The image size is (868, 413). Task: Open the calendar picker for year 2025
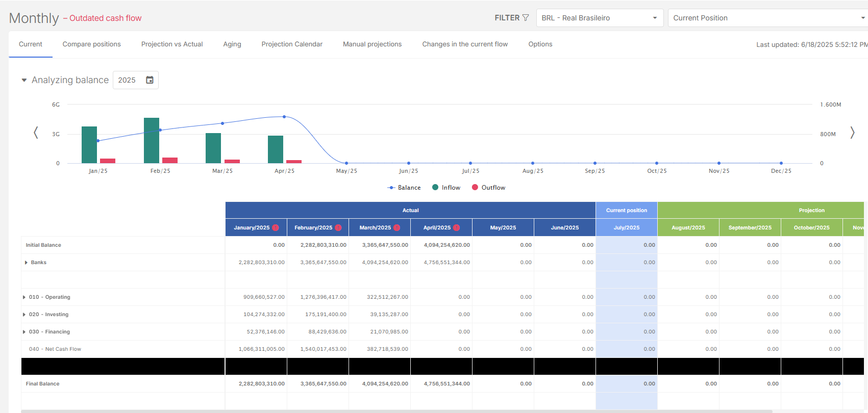150,80
